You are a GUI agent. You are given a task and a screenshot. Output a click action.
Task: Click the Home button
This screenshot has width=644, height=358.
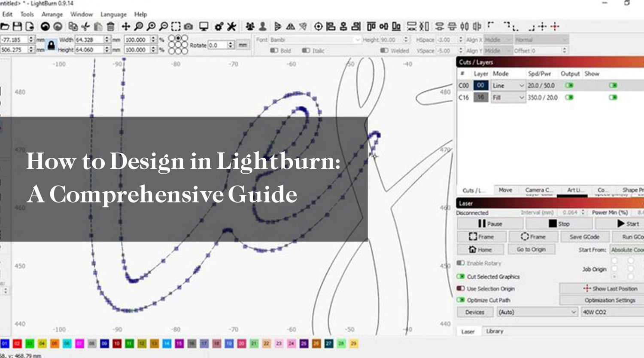tap(481, 250)
